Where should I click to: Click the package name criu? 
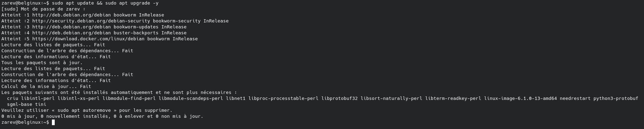point(12,99)
